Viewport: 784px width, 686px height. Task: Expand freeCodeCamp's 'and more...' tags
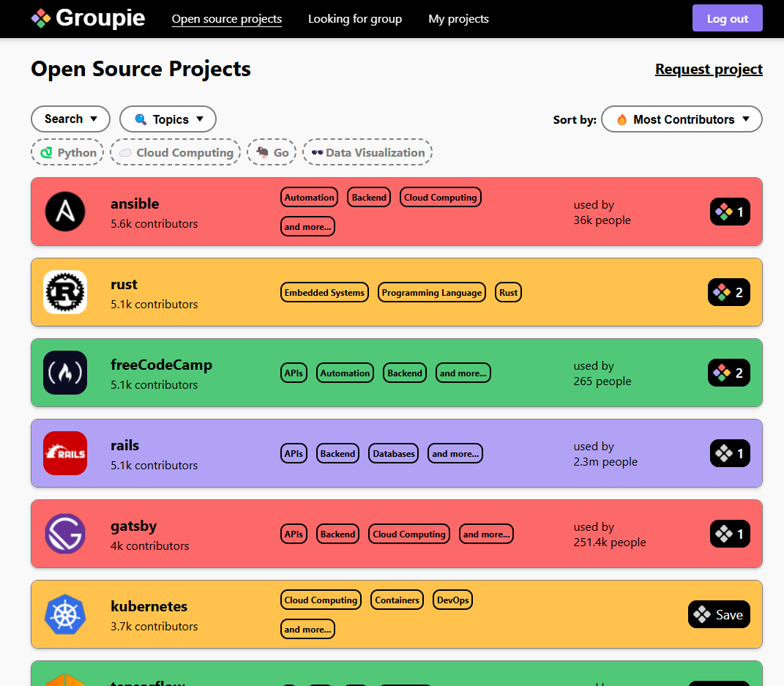click(463, 373)
